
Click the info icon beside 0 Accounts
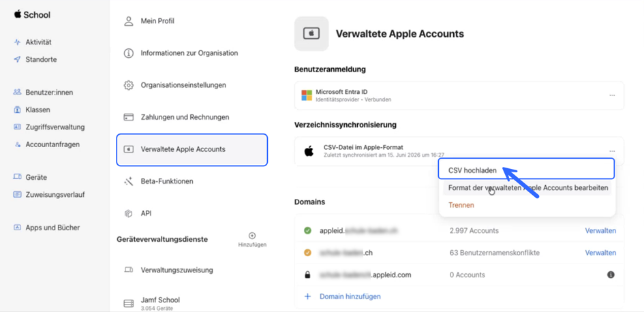click(611, 275)
